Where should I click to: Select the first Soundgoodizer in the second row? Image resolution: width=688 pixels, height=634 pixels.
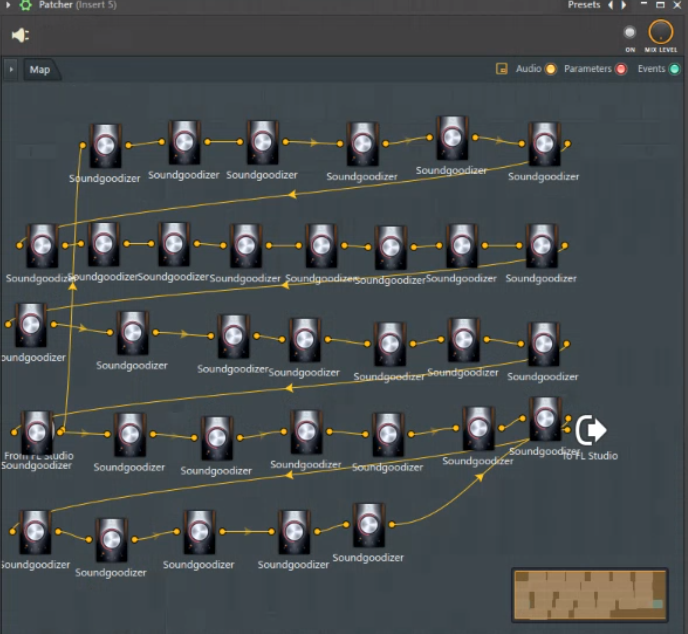42,246
